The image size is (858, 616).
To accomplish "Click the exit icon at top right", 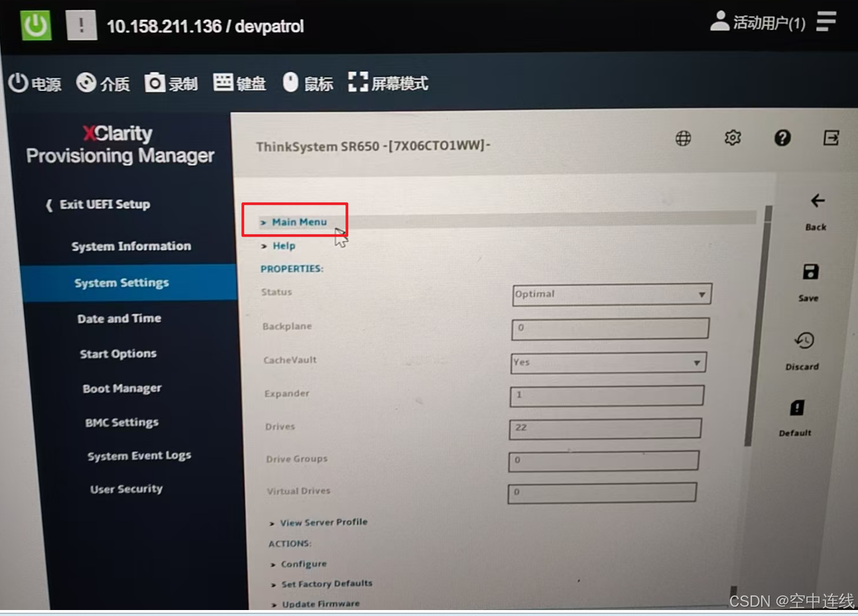I will pos(831,137).
